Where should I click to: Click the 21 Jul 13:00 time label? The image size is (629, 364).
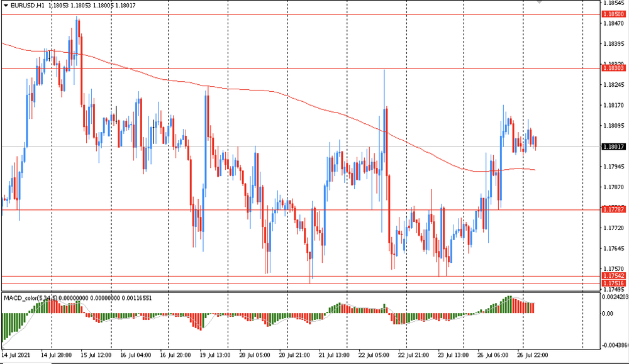click(334, 355)
